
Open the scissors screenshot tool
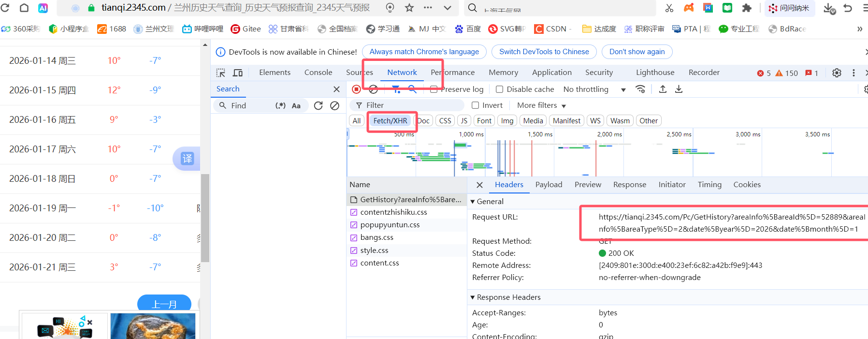tap(669, 8)
